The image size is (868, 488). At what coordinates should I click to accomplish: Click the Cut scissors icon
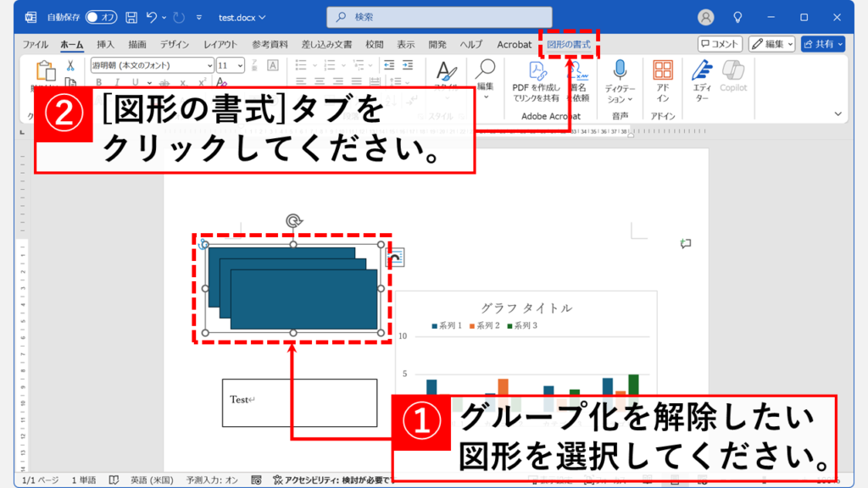point(70,65)
